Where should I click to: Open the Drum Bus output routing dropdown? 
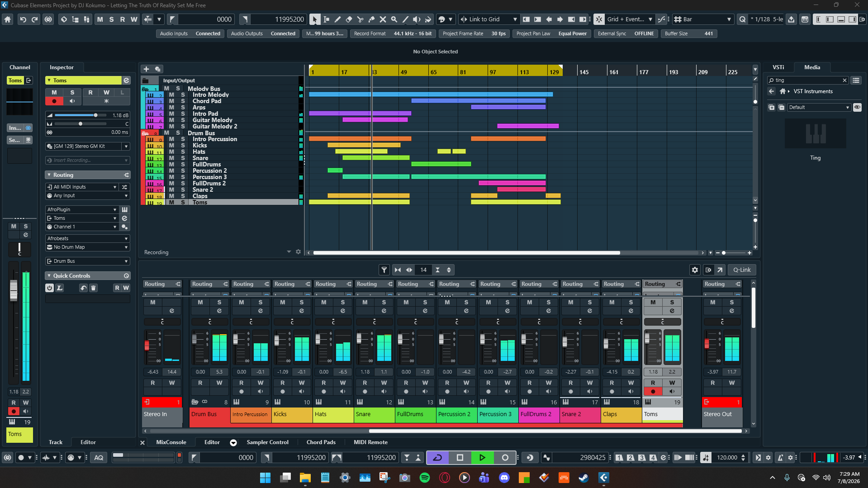click(x=88, y=261)
